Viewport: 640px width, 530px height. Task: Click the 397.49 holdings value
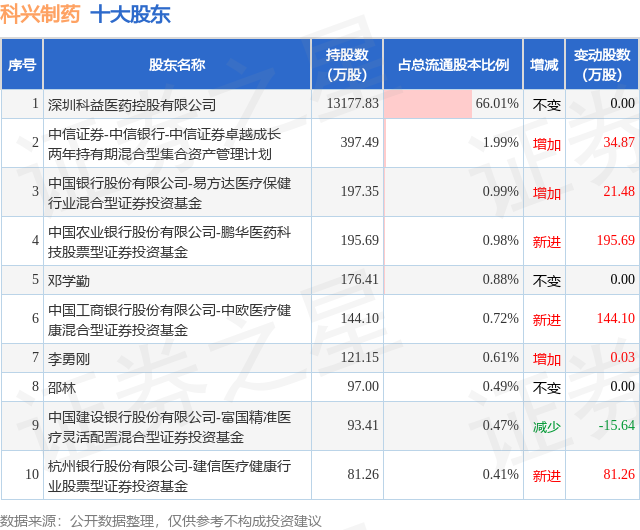pyautogui.click(x=360, y=143)
